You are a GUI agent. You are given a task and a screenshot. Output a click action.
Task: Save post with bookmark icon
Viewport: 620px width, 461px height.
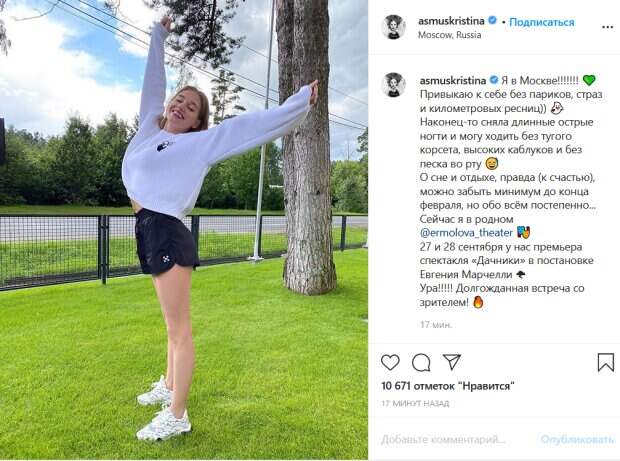[605, 362]
